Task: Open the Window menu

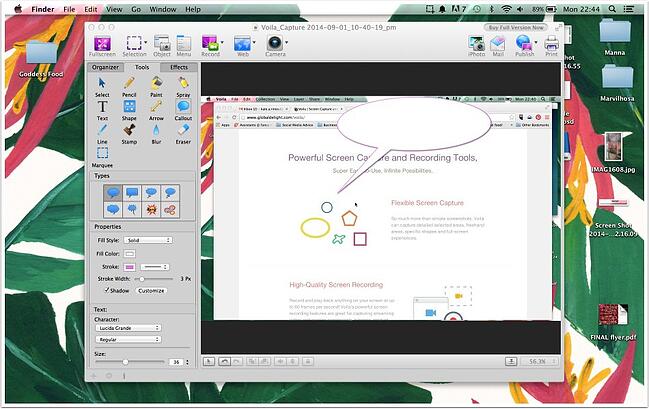Action: (163, 9)
